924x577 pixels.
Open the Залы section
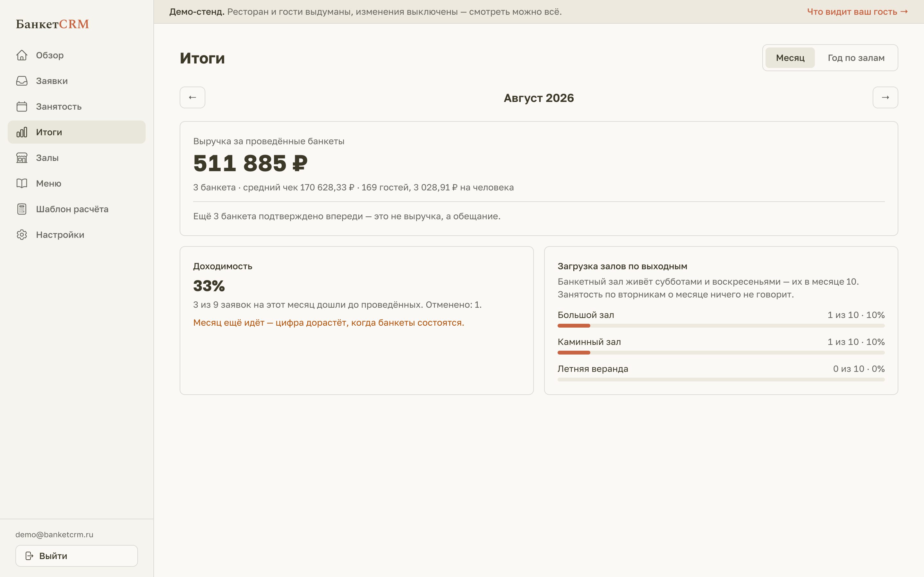[76, 158]
